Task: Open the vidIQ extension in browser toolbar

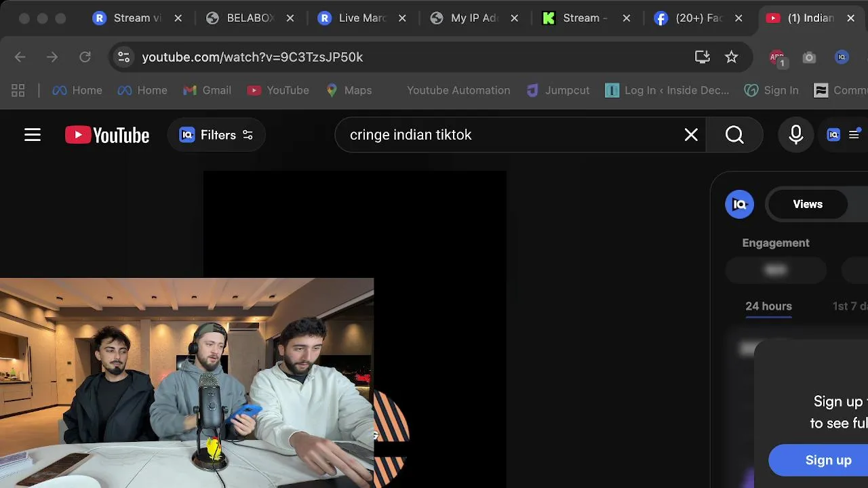Action: 842,58
